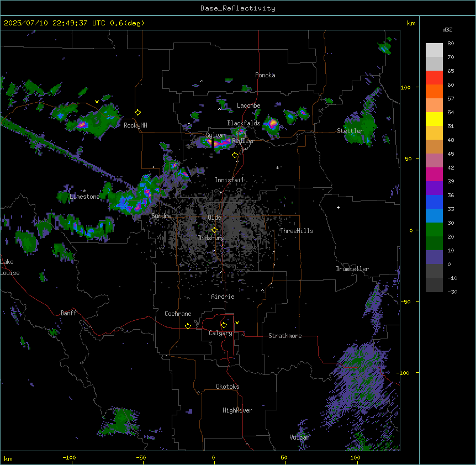Pick the red 60-65 dBZ legend swatch
Viewport: 476px width, 465px height.
point(434,78)
